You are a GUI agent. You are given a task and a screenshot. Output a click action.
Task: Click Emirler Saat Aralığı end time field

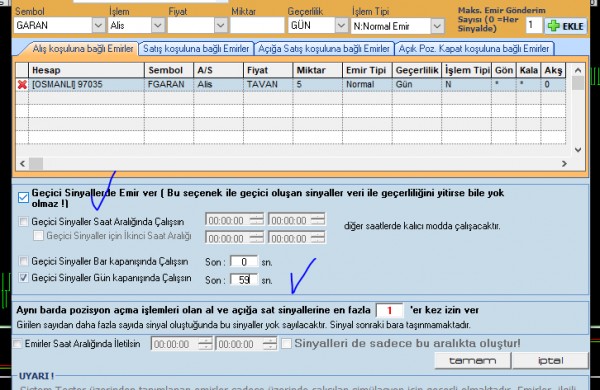tap(246, 344)
